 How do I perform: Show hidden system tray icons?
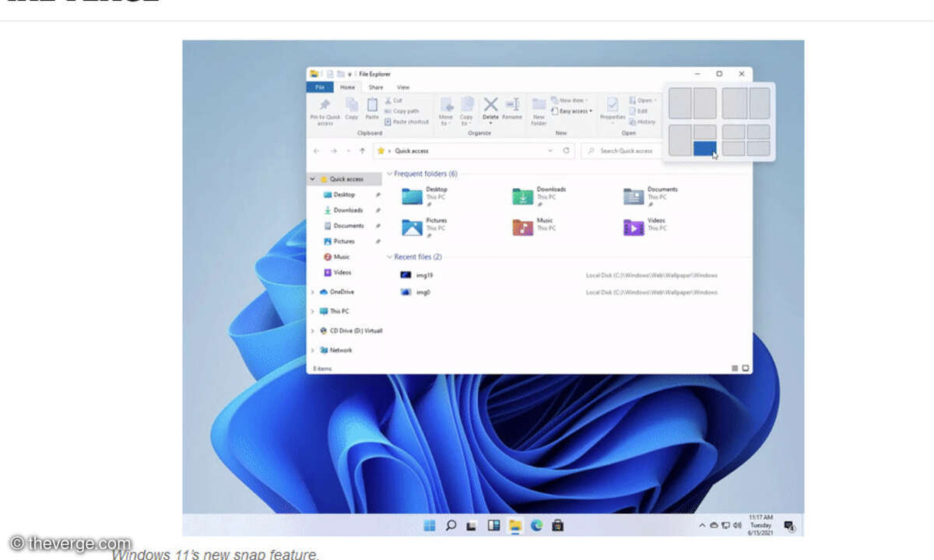click(703, 526)
